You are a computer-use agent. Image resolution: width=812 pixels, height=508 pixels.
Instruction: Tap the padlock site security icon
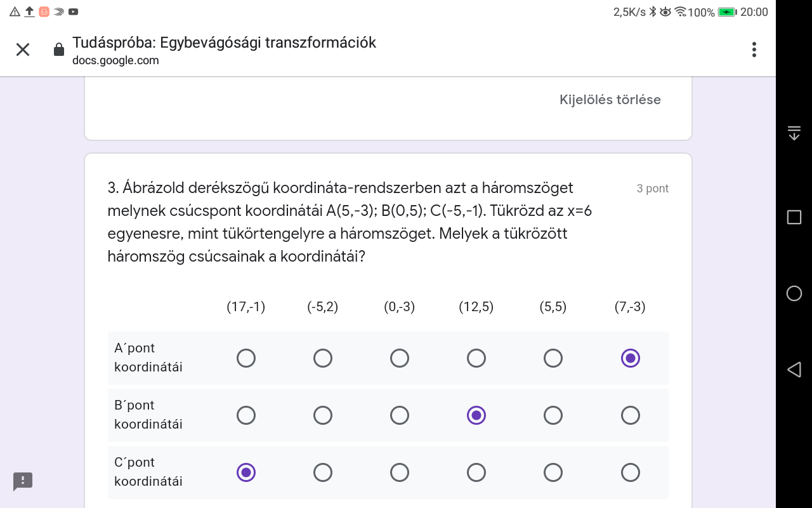pyautogui.click(x=59, y=50)
